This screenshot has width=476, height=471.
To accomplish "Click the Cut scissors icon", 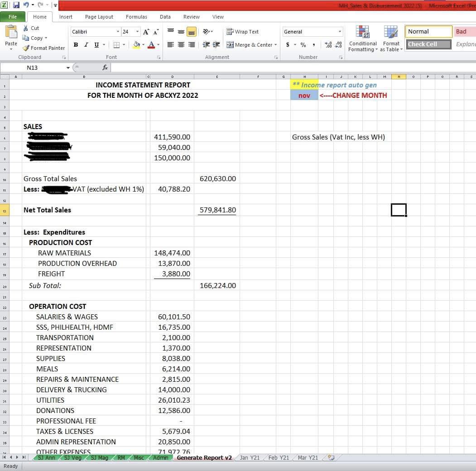I will tap(26, 28).
